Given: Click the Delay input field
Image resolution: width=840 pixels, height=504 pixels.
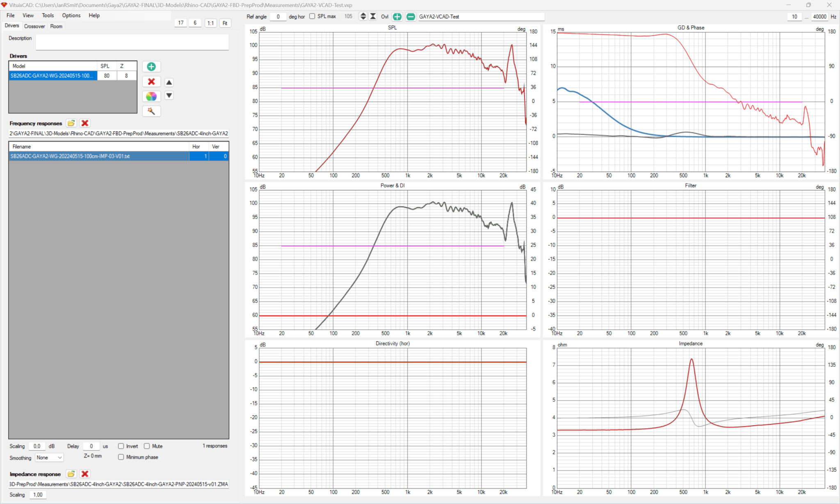Looking at the screenshot, I should pos(91,446).
